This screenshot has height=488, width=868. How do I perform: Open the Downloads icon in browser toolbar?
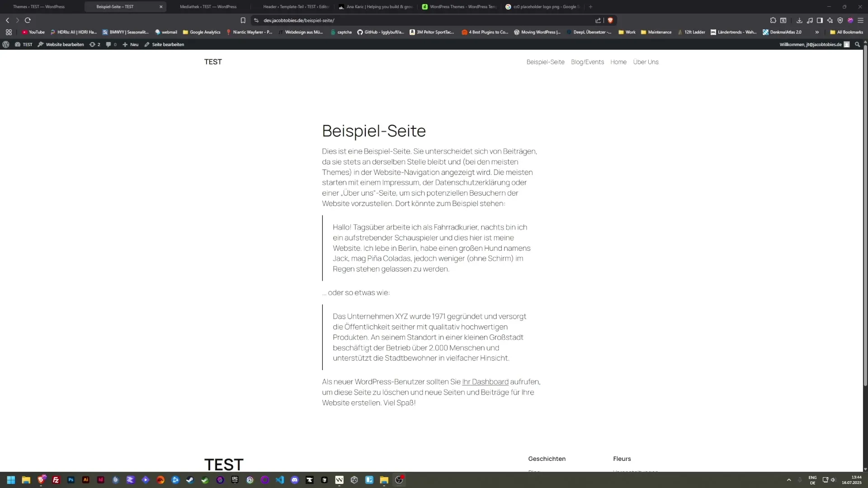pos(799,20)
